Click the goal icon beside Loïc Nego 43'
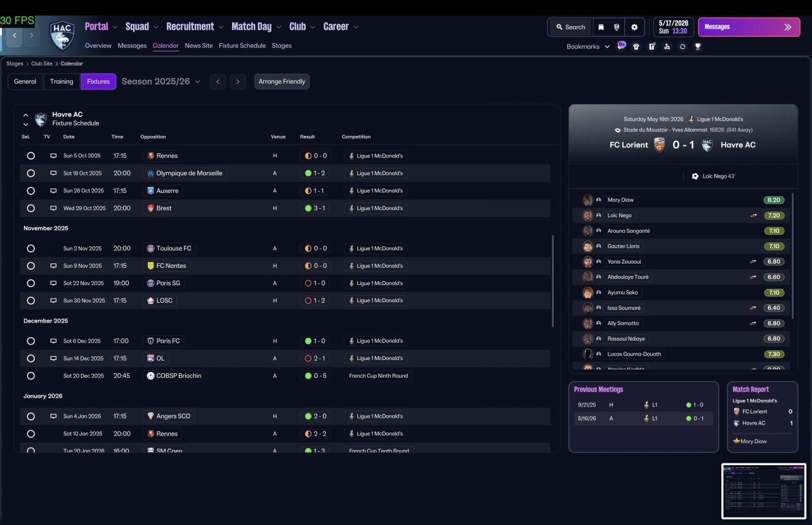 695,176
